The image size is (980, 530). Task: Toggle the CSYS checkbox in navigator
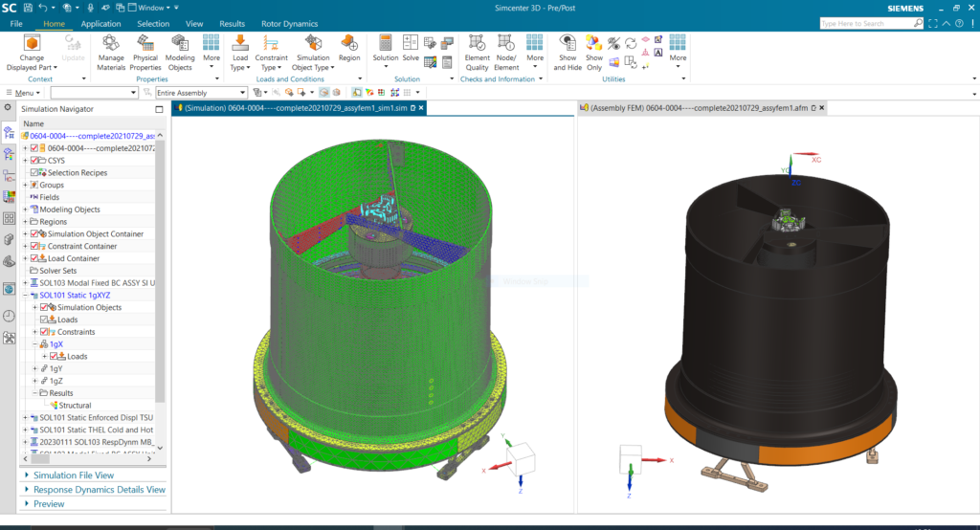click(x=34, y=161)
